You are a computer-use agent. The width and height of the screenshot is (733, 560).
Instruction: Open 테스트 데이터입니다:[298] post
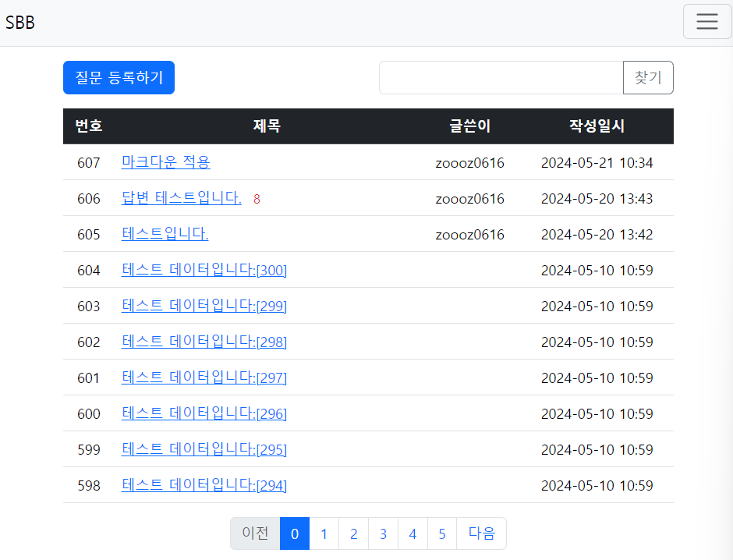pos(204,342)
